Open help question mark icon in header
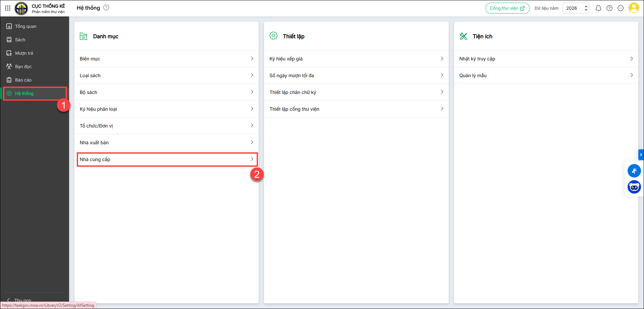 click(609, 8)
